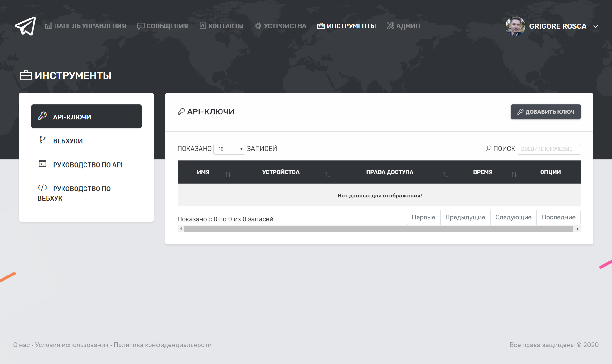Focus the Поиск keyword input field
This screenshot has width=612, height=364.
pyautogui.click(x=549, y=149)
